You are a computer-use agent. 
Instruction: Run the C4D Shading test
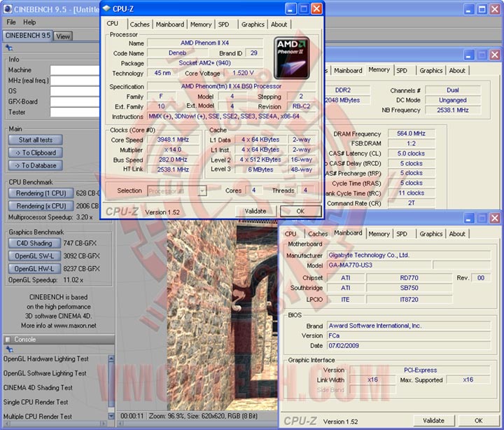34,243
